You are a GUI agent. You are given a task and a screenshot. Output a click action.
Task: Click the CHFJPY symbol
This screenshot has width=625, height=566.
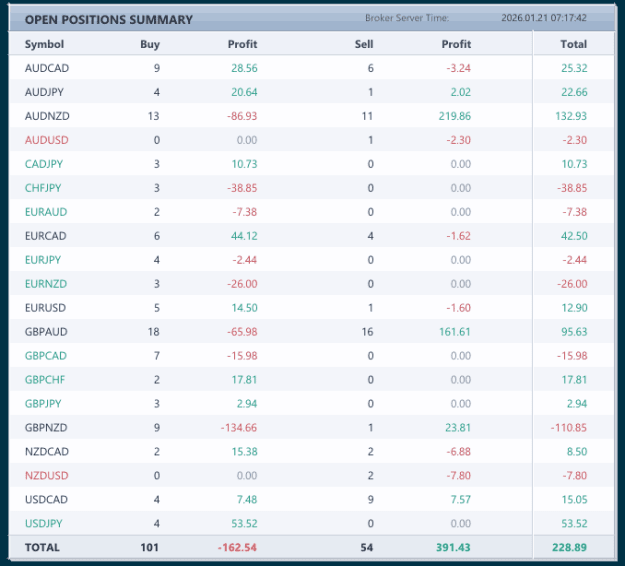pyautogui.click(x=43, y=188)
